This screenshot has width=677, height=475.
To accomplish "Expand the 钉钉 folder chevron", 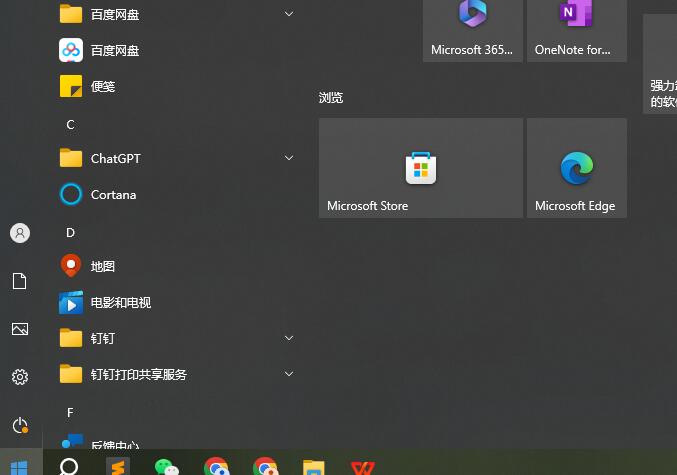I will coord(289,338).
